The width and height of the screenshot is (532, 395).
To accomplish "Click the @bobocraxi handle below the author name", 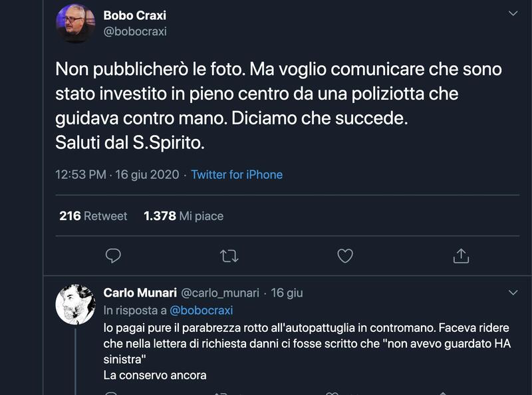I will click(135, 31).
